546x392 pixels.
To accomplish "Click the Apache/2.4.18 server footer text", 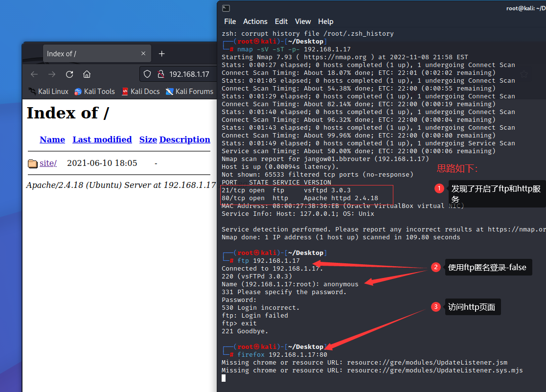I will [x=121, y=185].
